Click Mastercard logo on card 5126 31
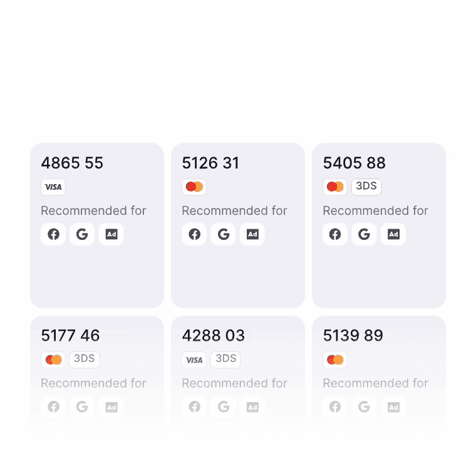 pyautogui.click(x=194, y=187)
